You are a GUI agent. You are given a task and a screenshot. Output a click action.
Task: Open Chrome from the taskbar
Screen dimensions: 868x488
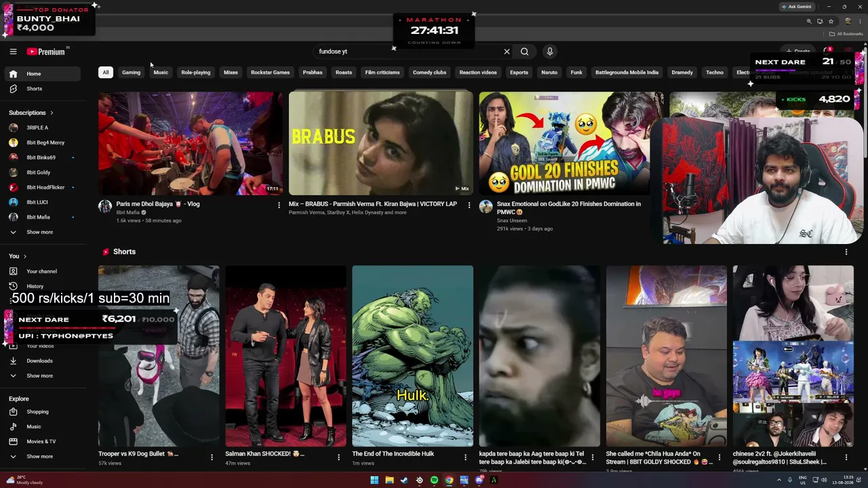[x=449, y=481]
